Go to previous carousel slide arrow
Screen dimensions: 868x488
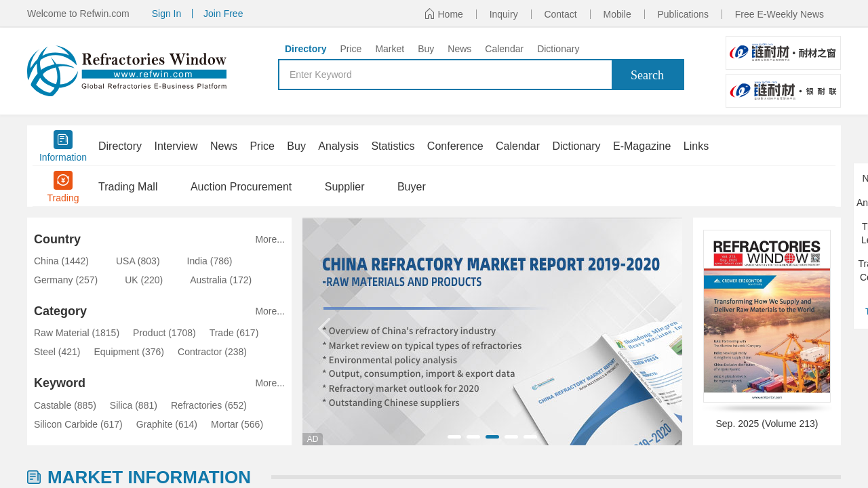[324, 329]
